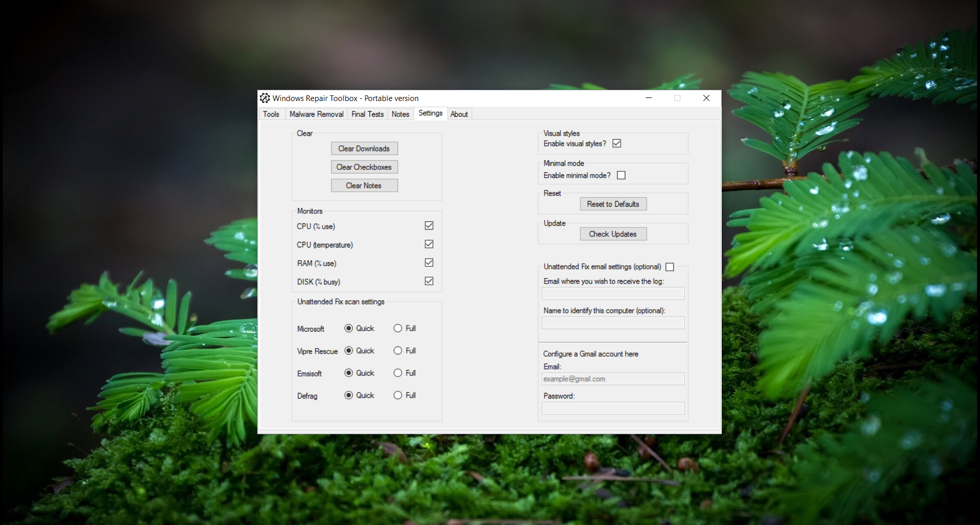Enable Unattended Fix email settings checkbox

(x=670, y=267)
